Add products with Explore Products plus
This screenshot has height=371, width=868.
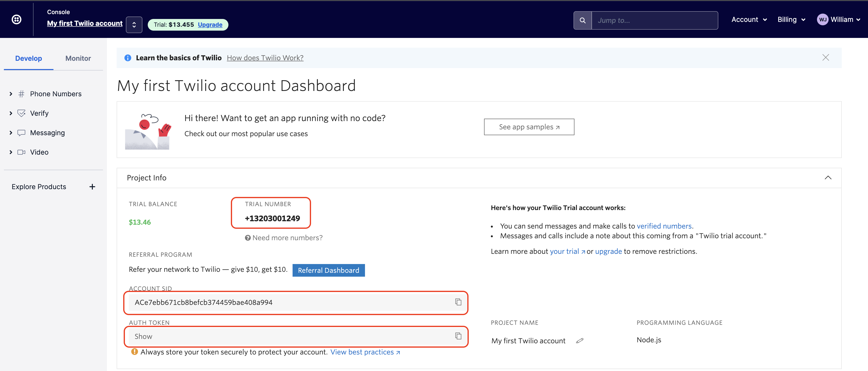pyautogui.click(x=92, y=186)
